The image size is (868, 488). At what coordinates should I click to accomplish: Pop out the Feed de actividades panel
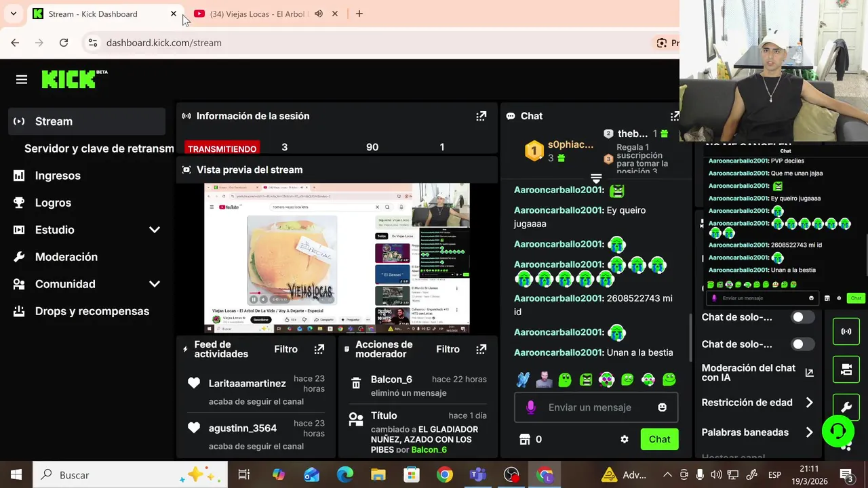pos(319,349)
